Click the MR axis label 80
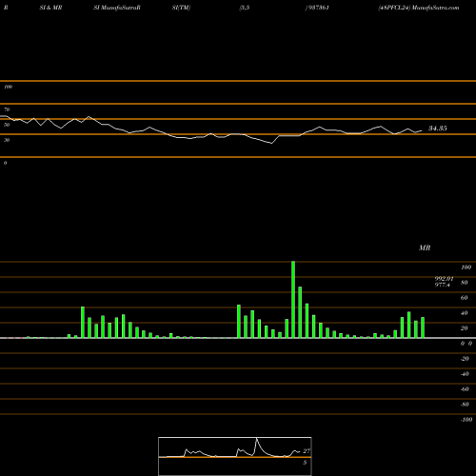Screen dimensions: 476x476 click(x=464, y=283)
